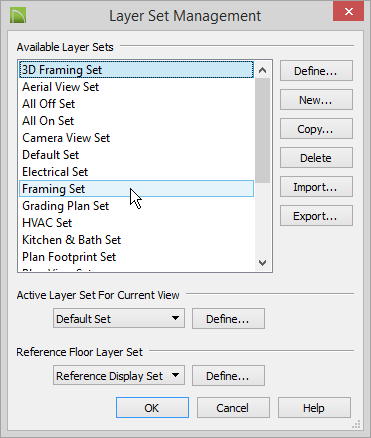Click the Copy... button

click(x=316, y=129)
